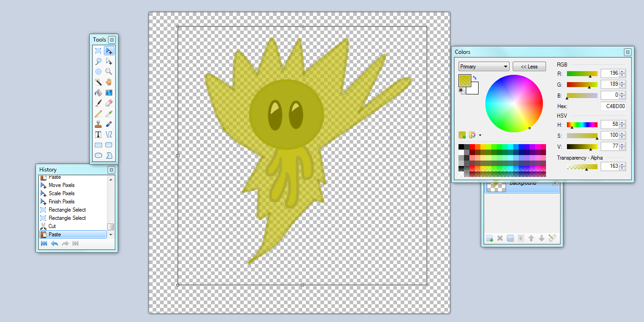The width and height of the screenshot is (644, 322).
Task: Click the move layer up arrow
Action: [x=531, y=238]
